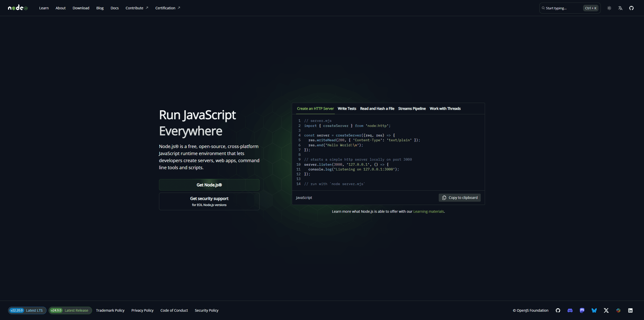This screenshot has width=644, height=320.
Task: Open the Learning materials link
Action: (x=428, y=211)
